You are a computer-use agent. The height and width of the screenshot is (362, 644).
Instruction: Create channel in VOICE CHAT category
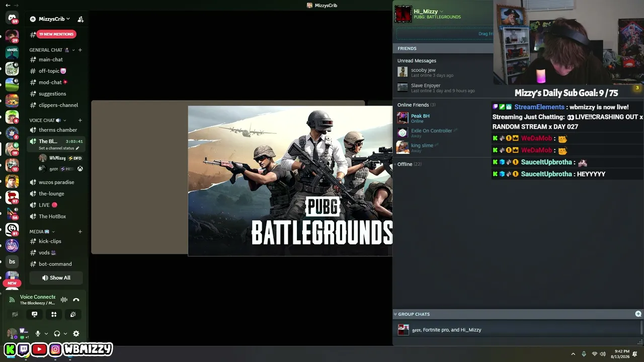coord(80,120)
